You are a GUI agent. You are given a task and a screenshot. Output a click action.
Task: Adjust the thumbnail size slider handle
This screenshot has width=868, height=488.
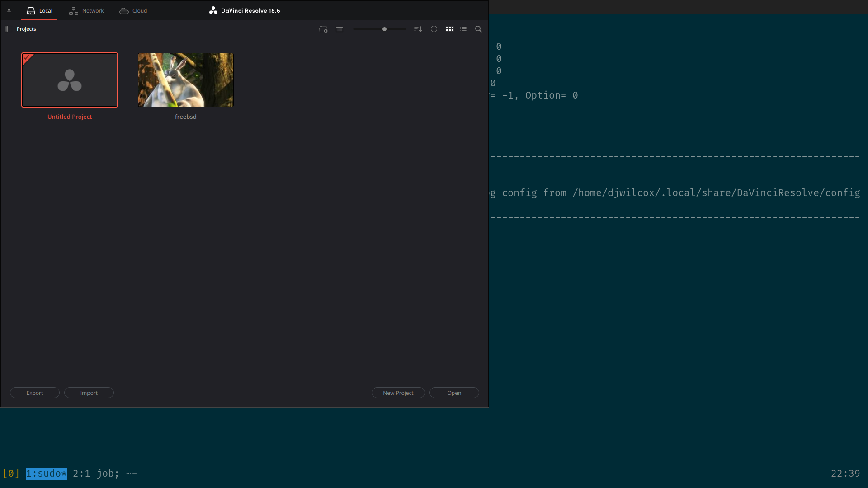coord(384,29)
